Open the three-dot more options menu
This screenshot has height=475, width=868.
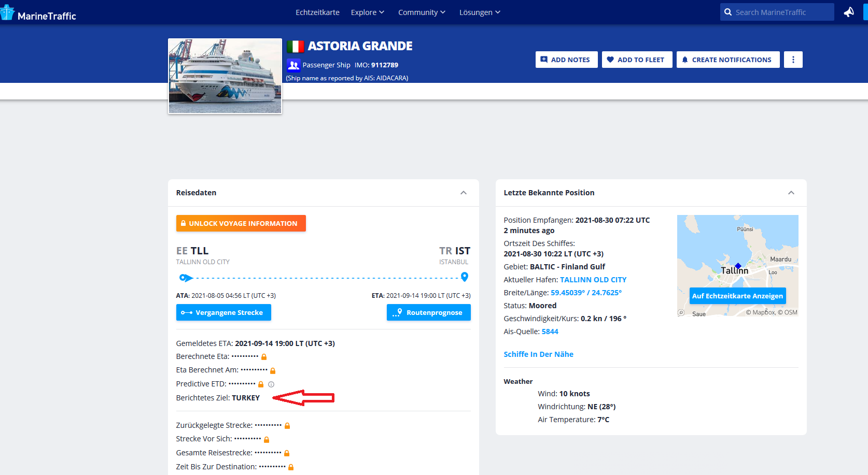point(793,60)
